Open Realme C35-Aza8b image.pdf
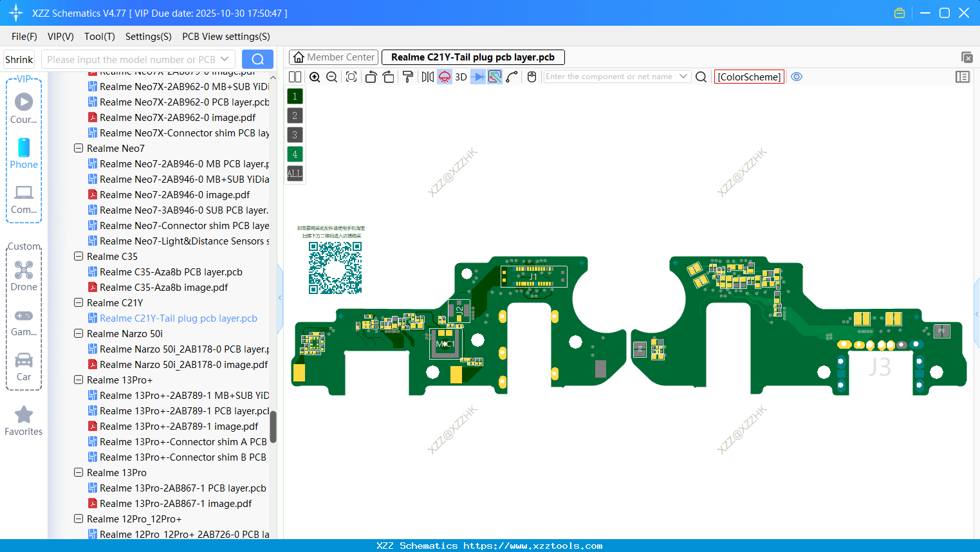 (x=163, y=288)
